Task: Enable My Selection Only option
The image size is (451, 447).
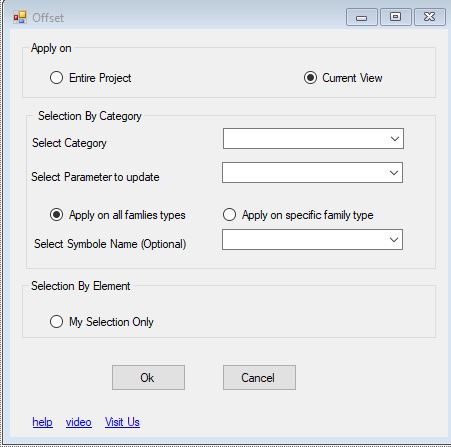Action: pos(56,322)
